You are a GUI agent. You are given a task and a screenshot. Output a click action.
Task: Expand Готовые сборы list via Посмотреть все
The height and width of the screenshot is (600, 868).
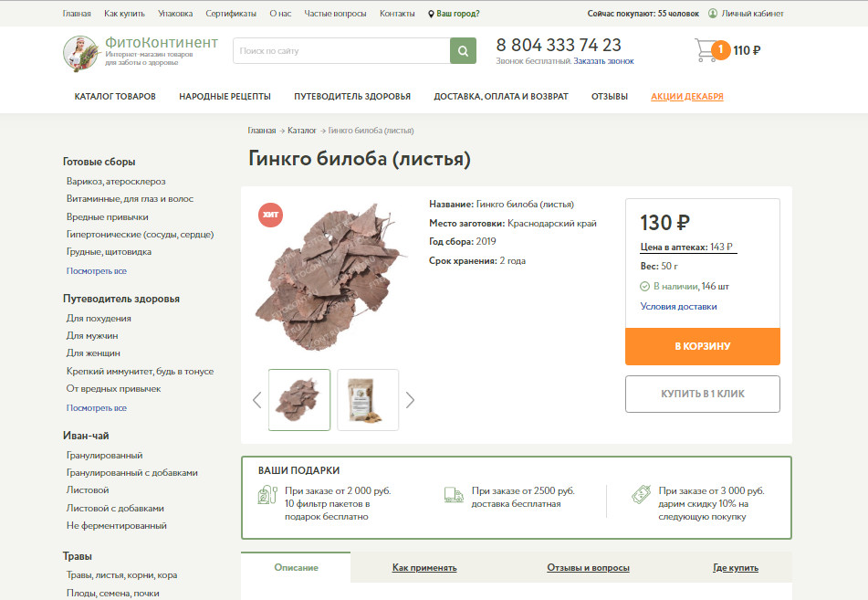(97, 271)
